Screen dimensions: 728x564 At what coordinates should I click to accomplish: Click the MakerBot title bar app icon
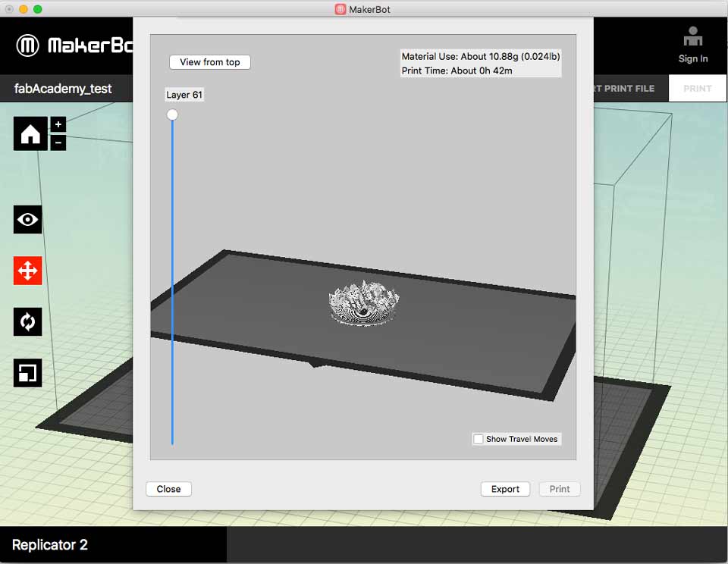click(x=340, y=9)
